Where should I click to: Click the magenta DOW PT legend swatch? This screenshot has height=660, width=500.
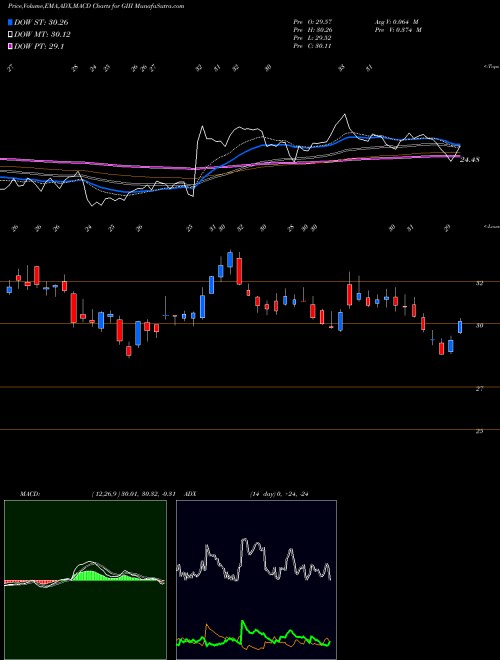[10, 47]
